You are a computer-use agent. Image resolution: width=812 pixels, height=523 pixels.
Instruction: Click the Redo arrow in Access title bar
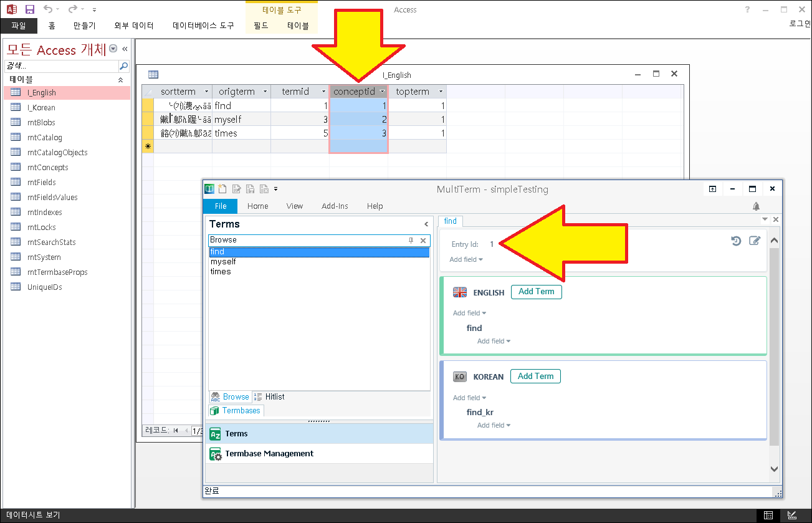pos(73,9)
